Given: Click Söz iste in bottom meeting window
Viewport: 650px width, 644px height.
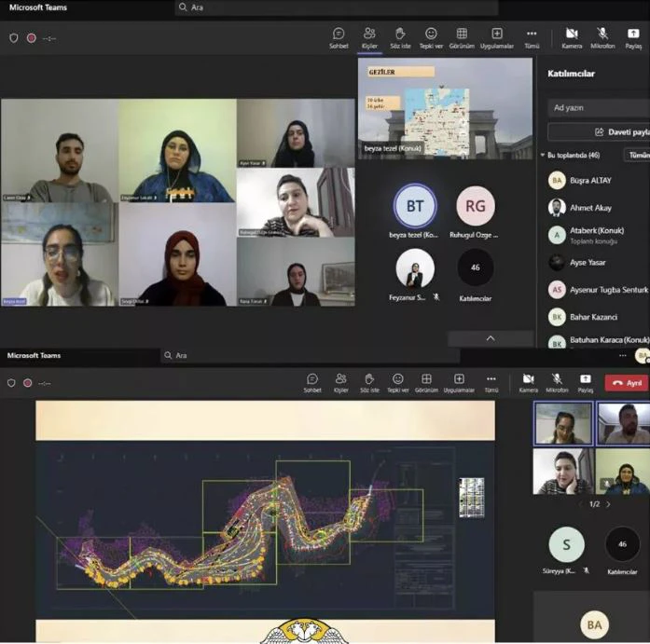Looking at the screenshot, I should tap(369, 383).
